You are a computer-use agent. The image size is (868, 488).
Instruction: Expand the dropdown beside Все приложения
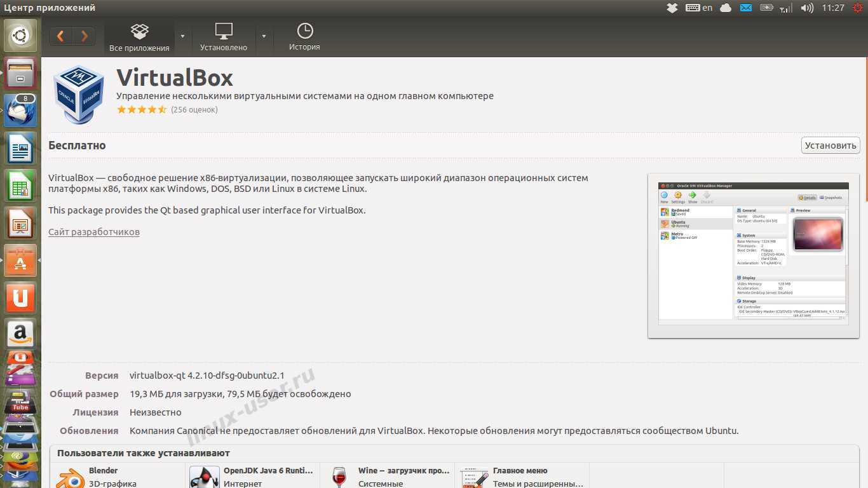[x=182, y=36]
